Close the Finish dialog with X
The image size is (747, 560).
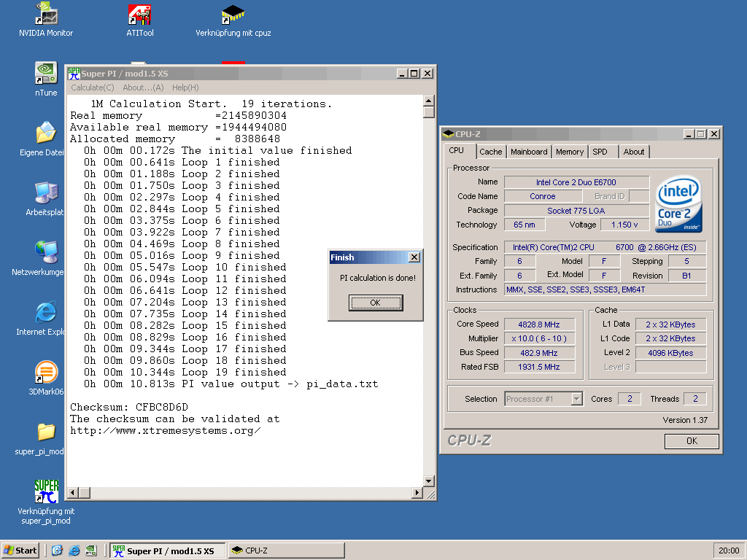414,257
